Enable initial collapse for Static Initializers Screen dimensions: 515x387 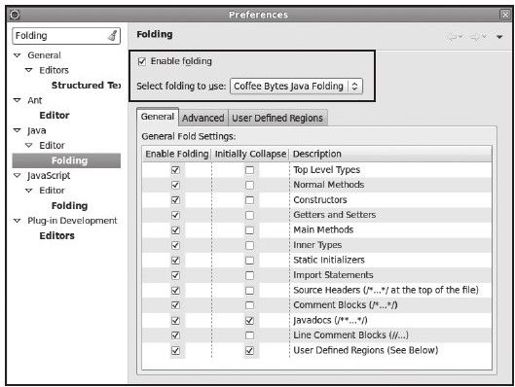(x=249, y=260)
